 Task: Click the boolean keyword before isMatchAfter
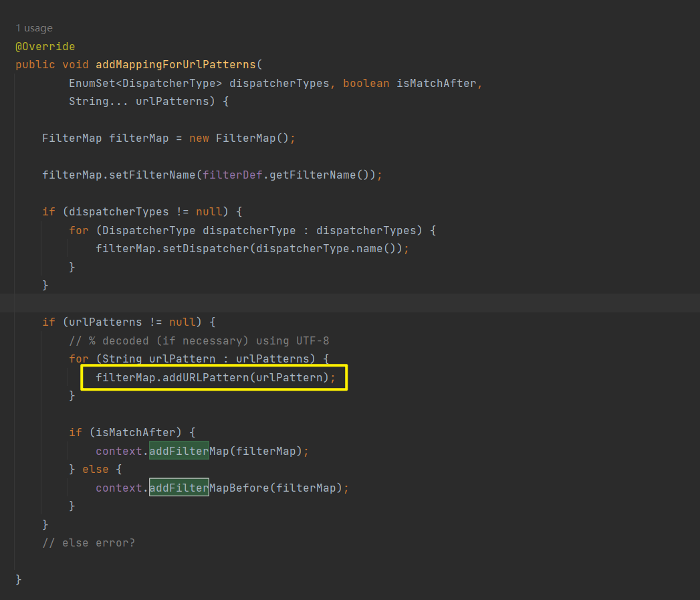(x=366, y=84)
